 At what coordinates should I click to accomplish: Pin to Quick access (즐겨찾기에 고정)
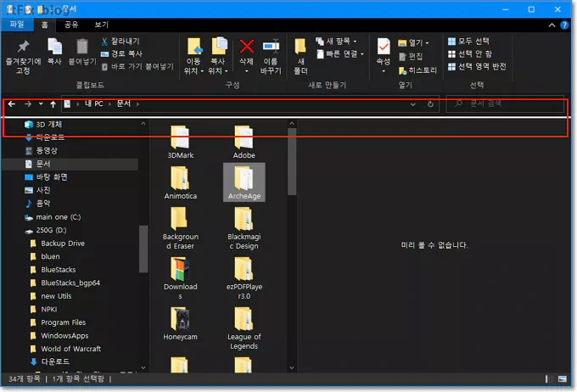(x=23, y=56)
